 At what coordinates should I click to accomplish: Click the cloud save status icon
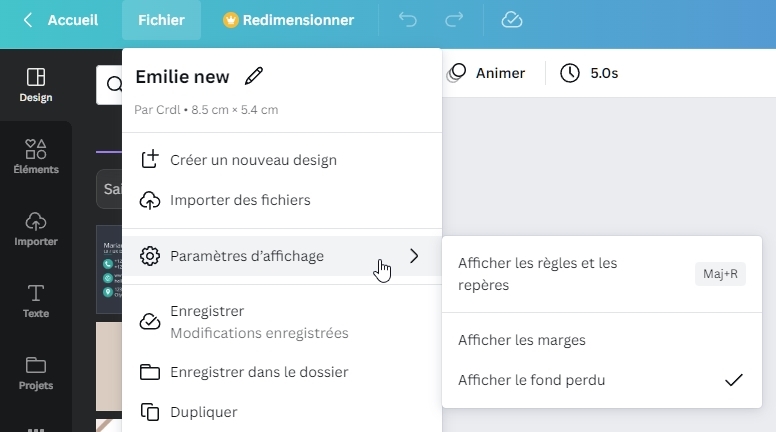[x=512, y=20]
